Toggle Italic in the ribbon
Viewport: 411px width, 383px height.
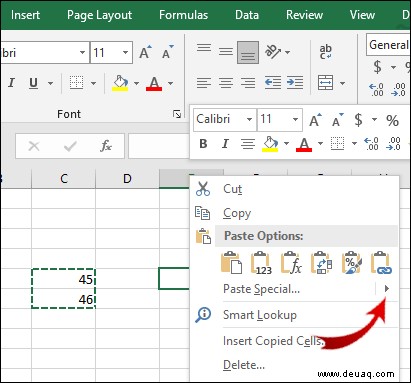pos(11,83)
